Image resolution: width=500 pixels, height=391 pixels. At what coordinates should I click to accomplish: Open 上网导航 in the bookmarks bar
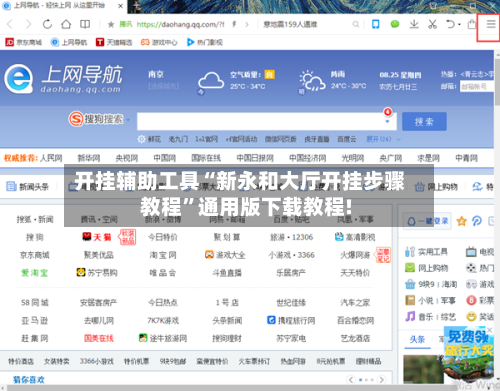pyautogui.click(x=69, y=42)
